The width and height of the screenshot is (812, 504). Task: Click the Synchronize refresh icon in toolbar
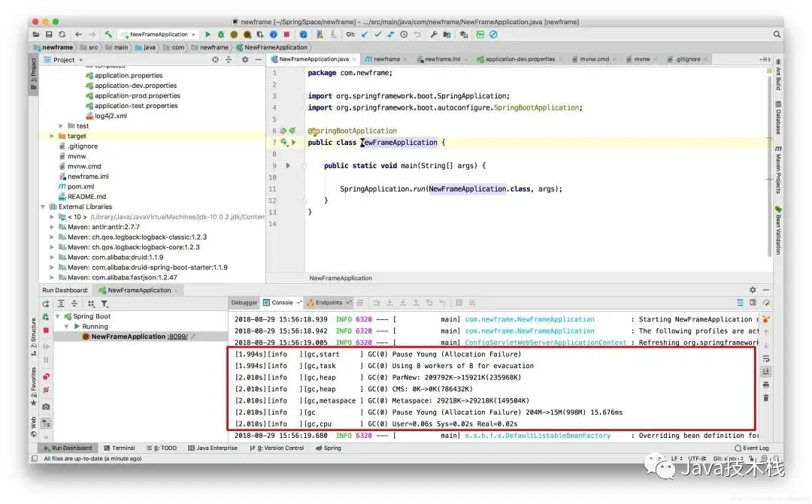62,34
